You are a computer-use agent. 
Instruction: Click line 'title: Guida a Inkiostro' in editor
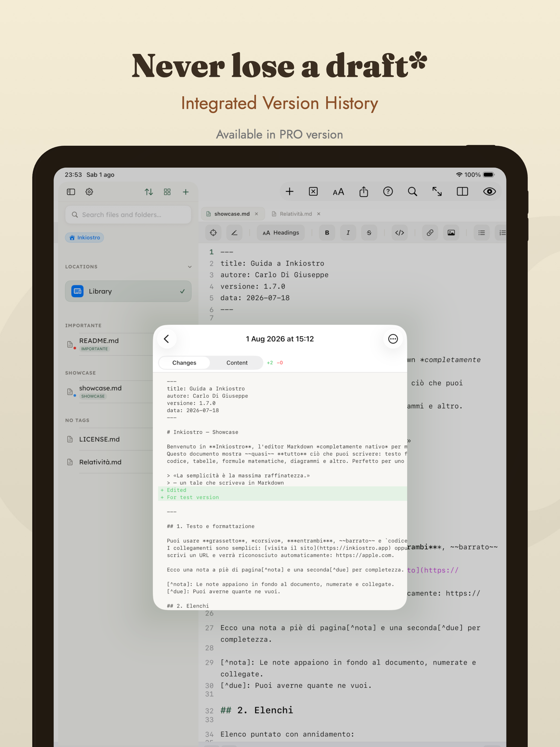272,263
